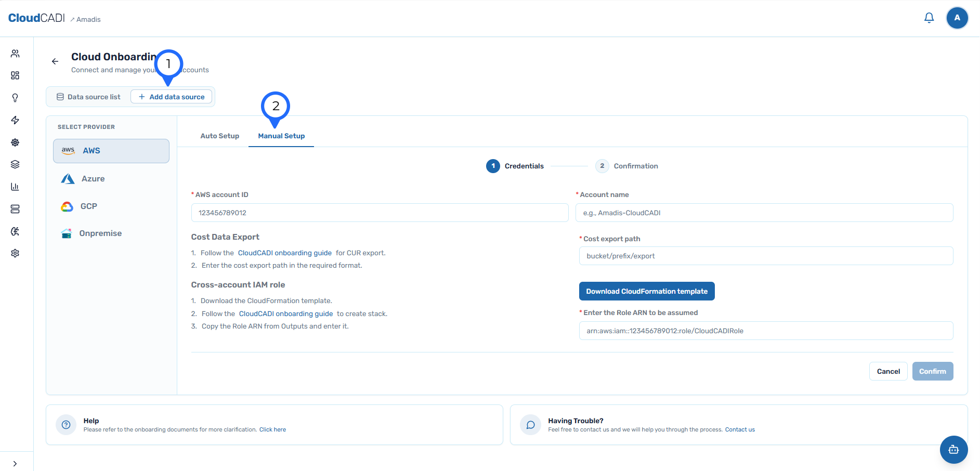Open the chatbot assistant button
This screenshot has width=980, height=471.
953,450
